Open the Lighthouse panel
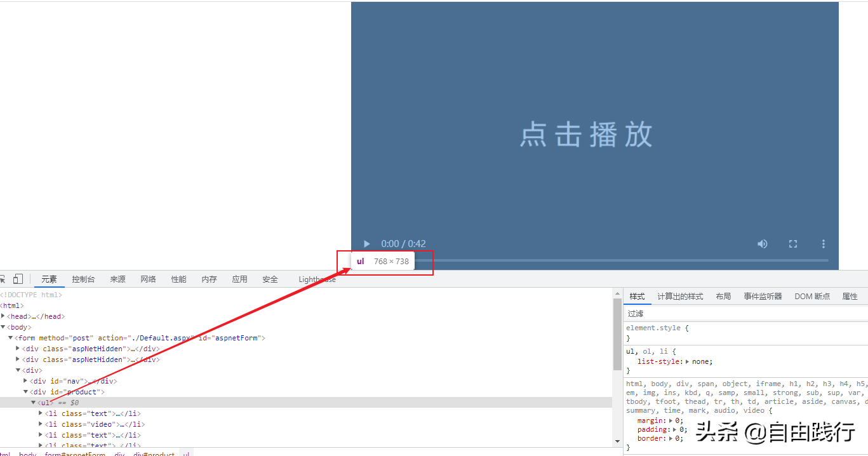 coord(317,278)
